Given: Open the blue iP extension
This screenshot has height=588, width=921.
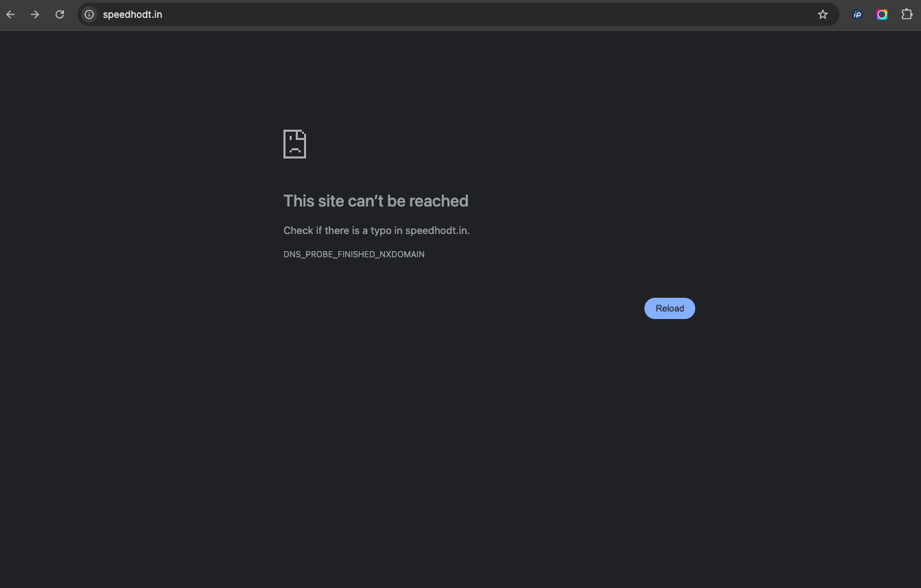Looking at the screenshot, I should (x=857, y=14).
